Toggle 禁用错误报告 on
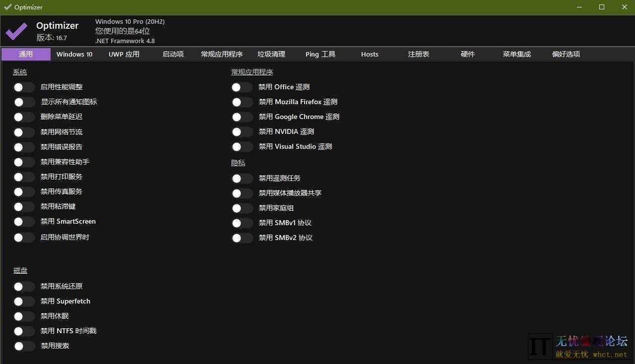Image resolution: width=635 pixels, height=364 pixels. pyautogui.click(x=24, y=147)
